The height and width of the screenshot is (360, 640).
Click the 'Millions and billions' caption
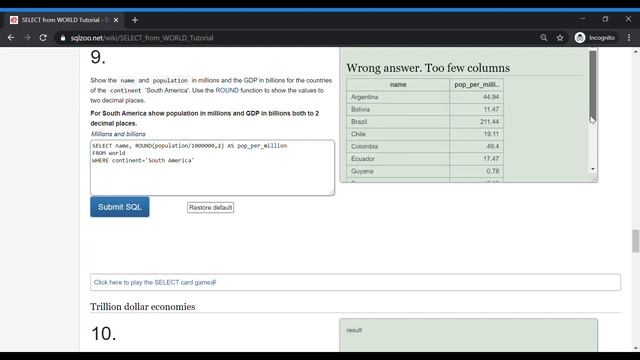(118, 134)
